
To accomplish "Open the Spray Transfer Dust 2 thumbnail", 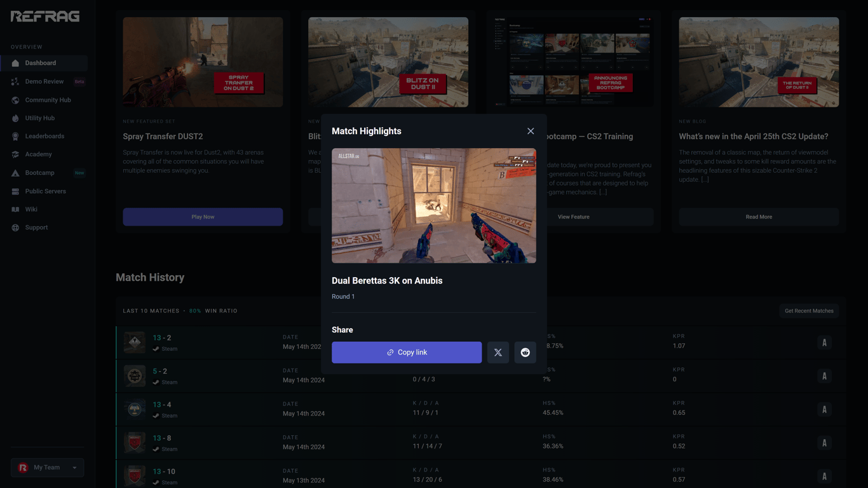I will pos(203,62).
